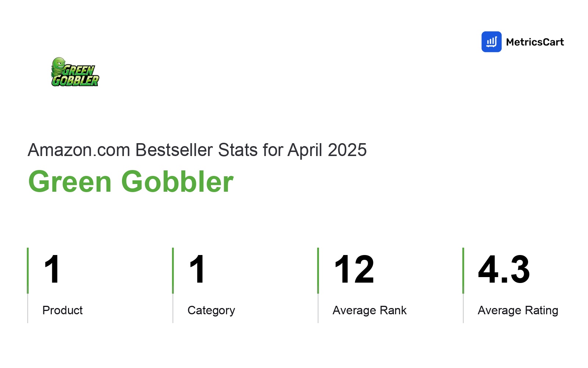588x368 pixels.
Task: Click the number 1 above Category
Action: [x=197, y=269]
